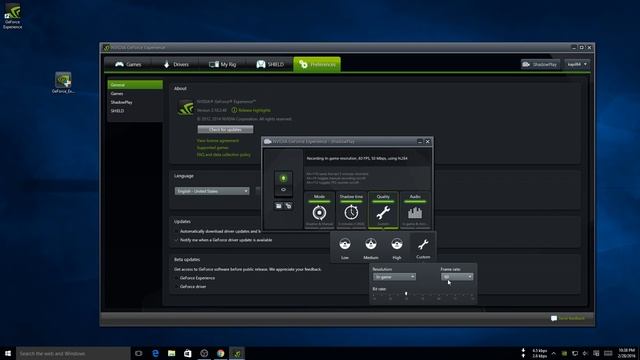Select Medium quality preset
The width and height of the screenshot is (640, 360).
click(371, 248)
